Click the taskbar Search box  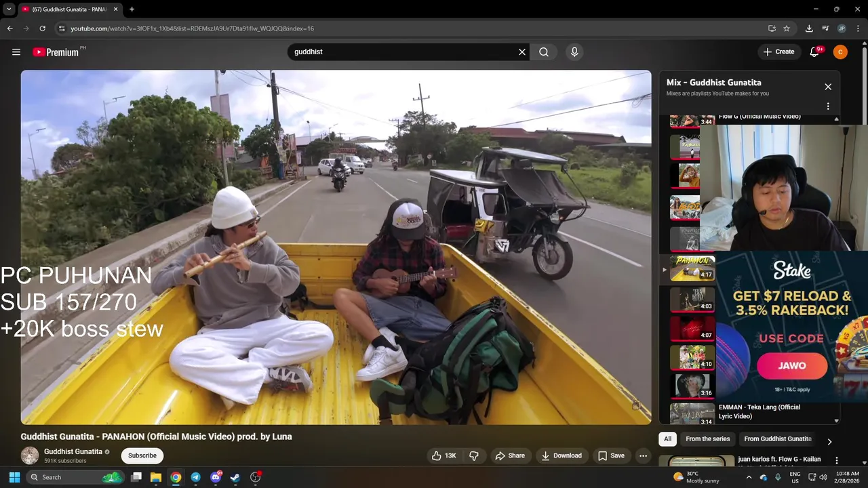tap(76, 477)
